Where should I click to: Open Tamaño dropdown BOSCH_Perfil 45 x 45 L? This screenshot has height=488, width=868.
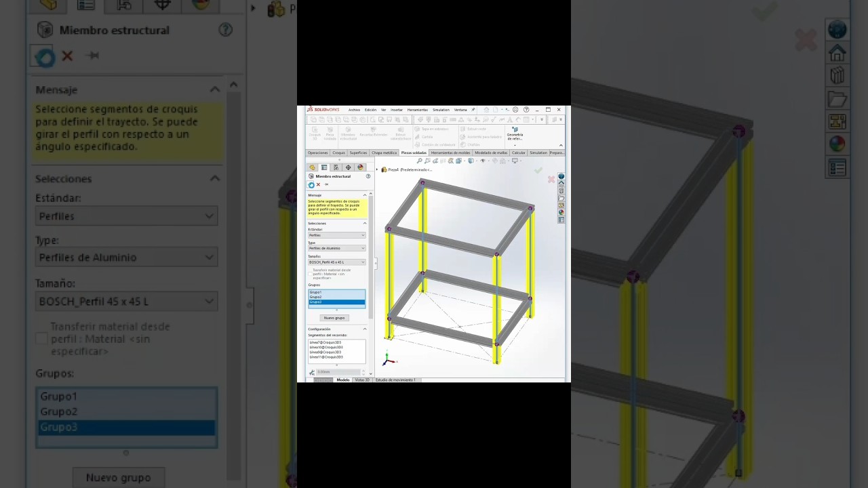[x=337, y=262]
